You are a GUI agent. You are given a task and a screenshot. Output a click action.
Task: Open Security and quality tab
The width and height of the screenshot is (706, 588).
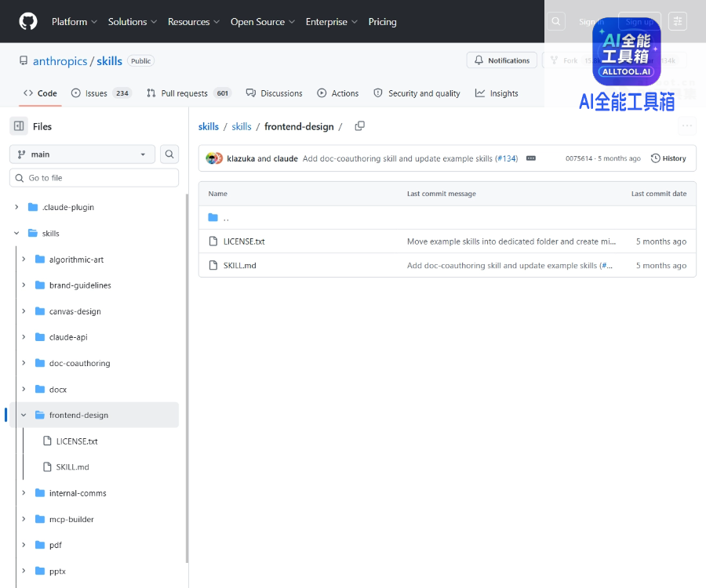pos(417,93)
